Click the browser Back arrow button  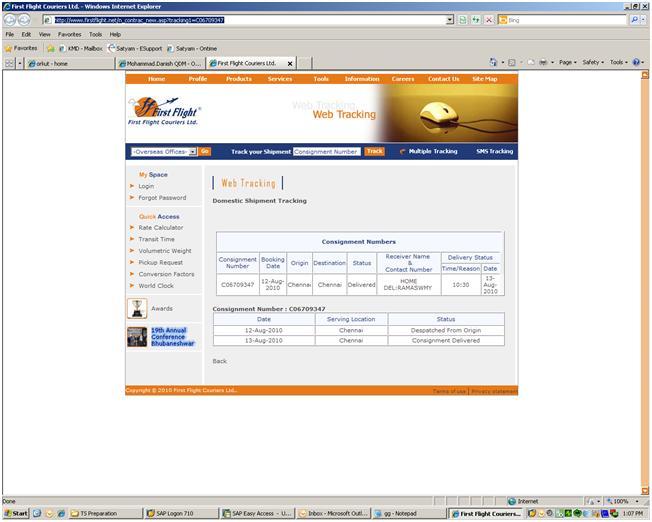[x=10, y=20]
